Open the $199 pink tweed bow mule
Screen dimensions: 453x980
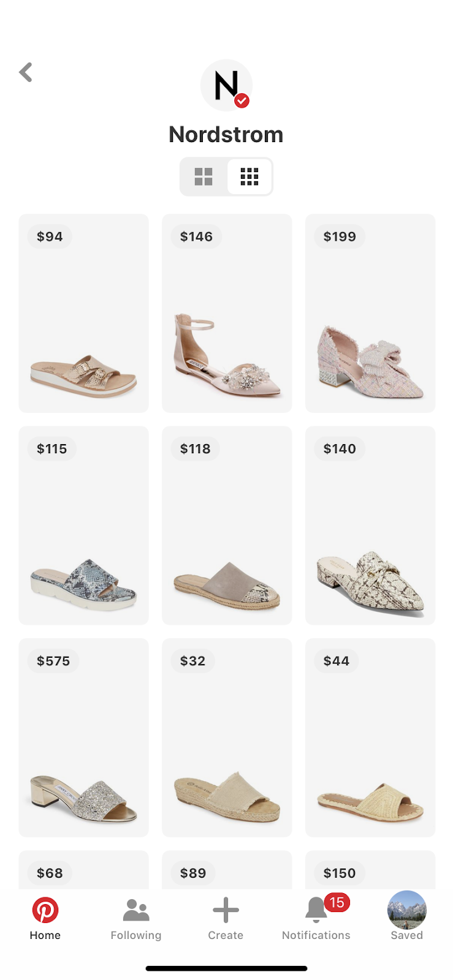coord(370,313)
